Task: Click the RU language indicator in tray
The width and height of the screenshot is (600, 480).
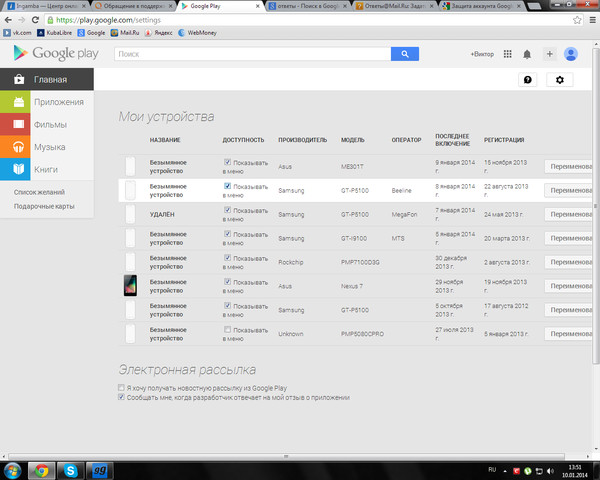Action: 492,470
